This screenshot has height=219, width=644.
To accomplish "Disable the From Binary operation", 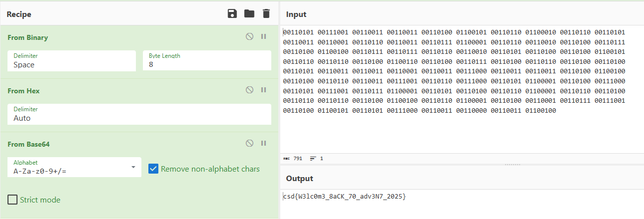I will point(249,37).
